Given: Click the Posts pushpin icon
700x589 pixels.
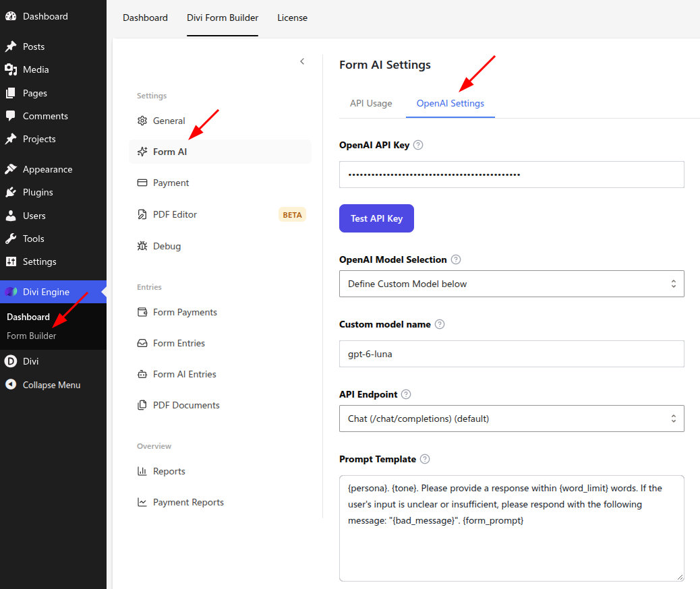Looking at the screenshot, I should click(x=11, y=46).
